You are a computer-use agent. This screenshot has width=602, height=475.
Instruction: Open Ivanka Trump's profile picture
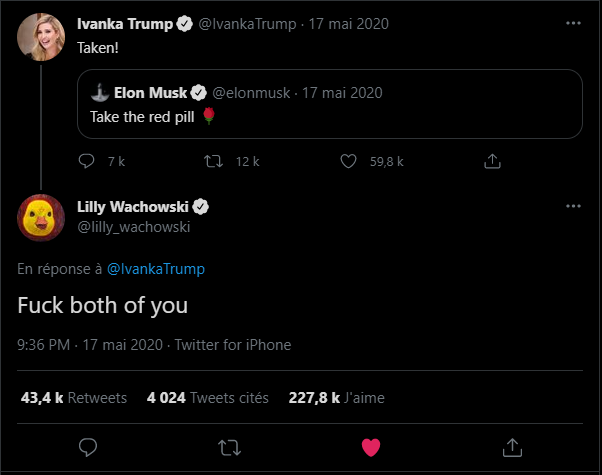(x=40, y=38)
